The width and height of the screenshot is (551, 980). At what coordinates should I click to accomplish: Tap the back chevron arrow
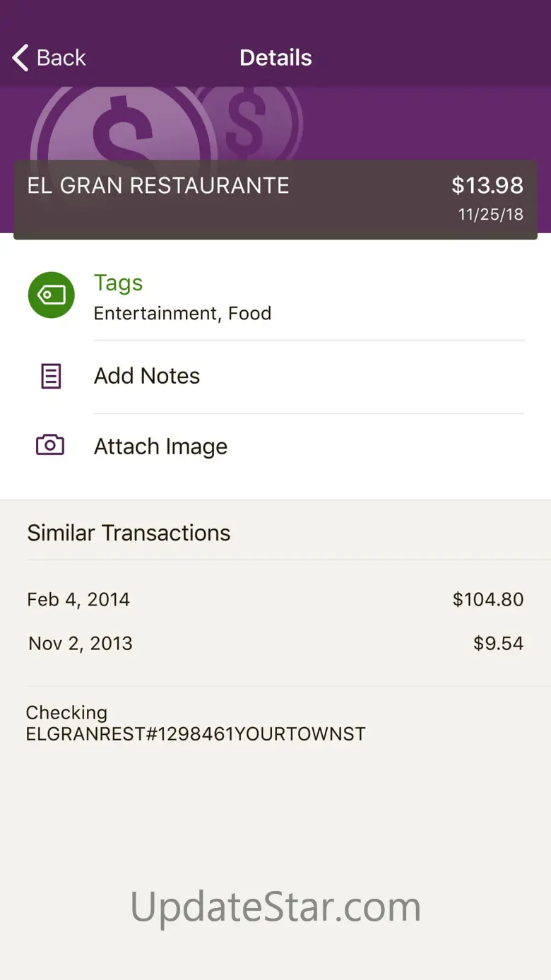click(x=21, y=58)
